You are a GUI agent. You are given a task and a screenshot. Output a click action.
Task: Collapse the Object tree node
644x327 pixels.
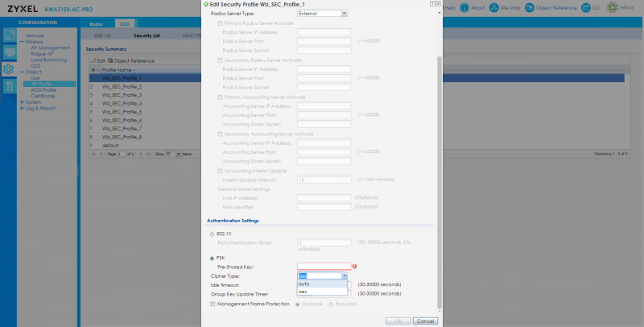pos(22,72)
